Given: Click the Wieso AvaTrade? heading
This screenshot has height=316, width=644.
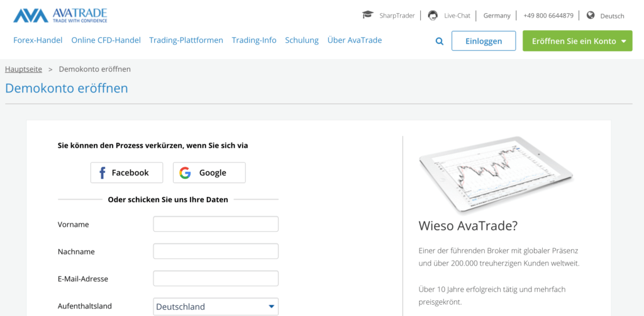Looking at the screenshot, I should pyautogui.click(x=468, y=225).
